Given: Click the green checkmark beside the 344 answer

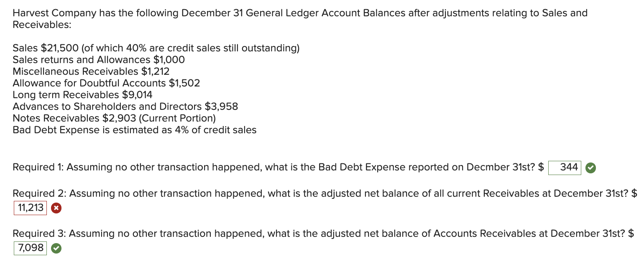Looking at the screenshot, I should (590, 168).
